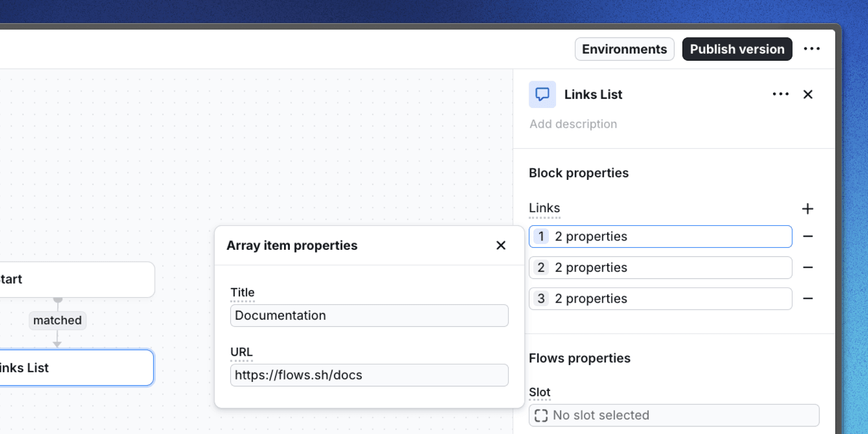Remove link item 1 with its minus icon
Viewport: 868px width, 434px height.
[809, 236]
